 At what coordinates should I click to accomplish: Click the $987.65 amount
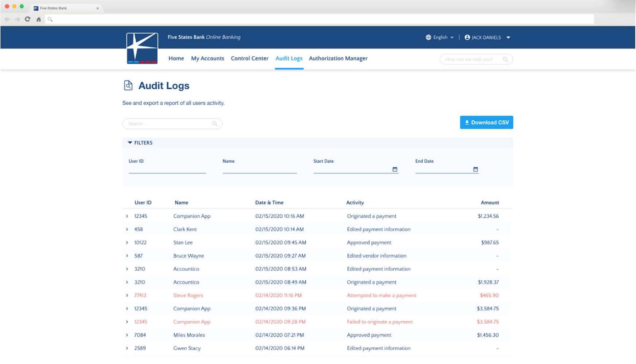pos(490,243)
